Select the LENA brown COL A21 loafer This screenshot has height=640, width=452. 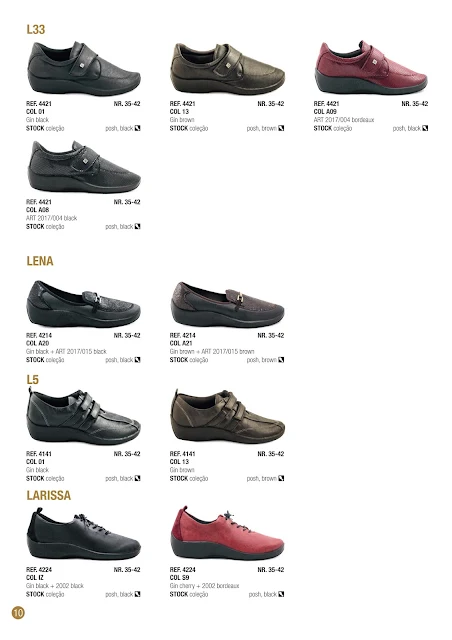coord(227,304)
